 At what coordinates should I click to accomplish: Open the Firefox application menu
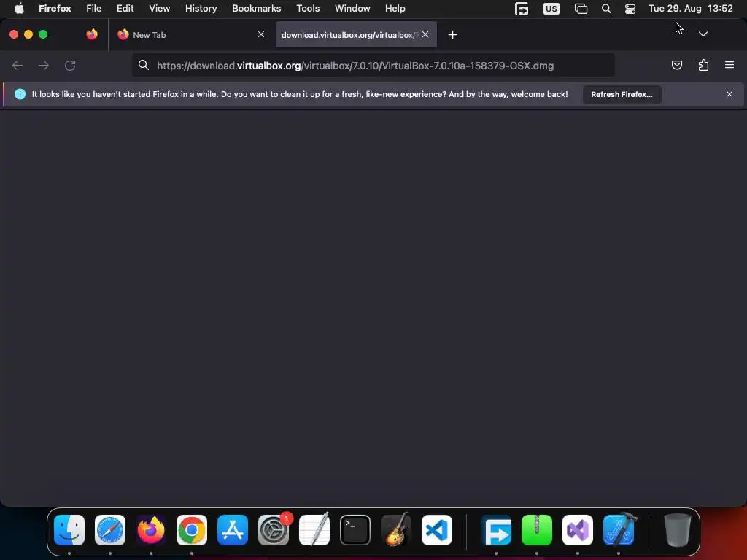(55, 9)
